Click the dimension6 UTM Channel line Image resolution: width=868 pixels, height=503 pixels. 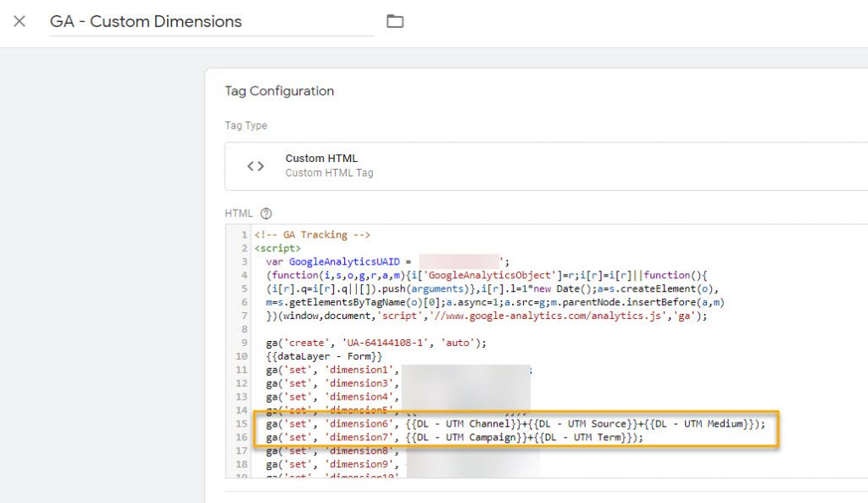(x=515, y=424)
